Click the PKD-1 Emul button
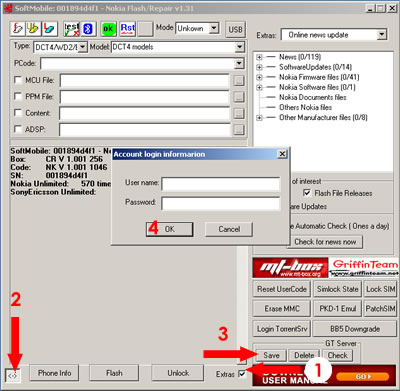Screen dimensions: 400x391 point(337,309)
